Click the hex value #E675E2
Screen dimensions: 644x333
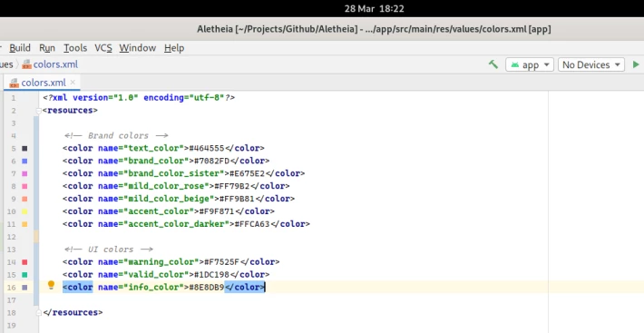point(247,173)
